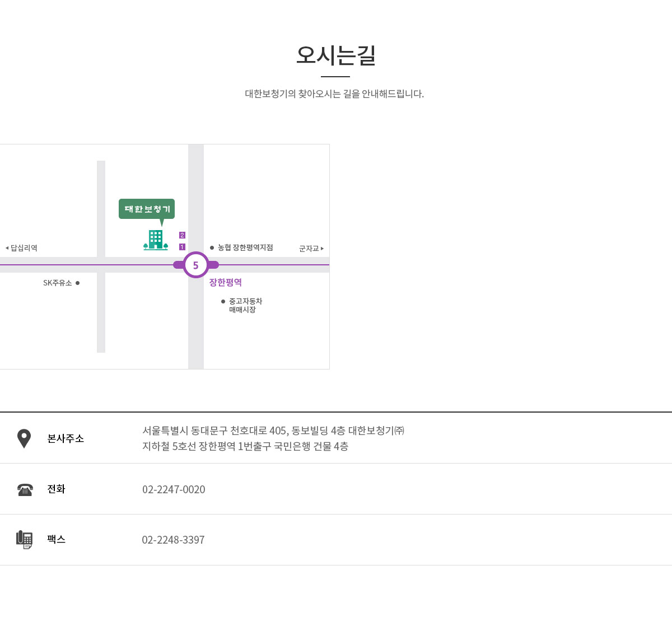Image resolution: width=672 pixels, height=622 pixels.
Task: Select the line 5 station circle marker
Action: tap(195, 265)
